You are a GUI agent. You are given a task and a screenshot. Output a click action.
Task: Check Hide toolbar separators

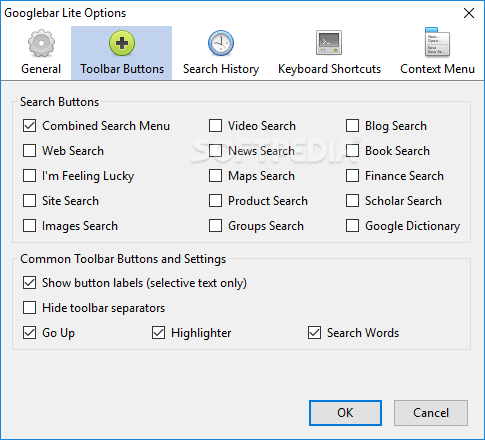[x=29, y=308]
